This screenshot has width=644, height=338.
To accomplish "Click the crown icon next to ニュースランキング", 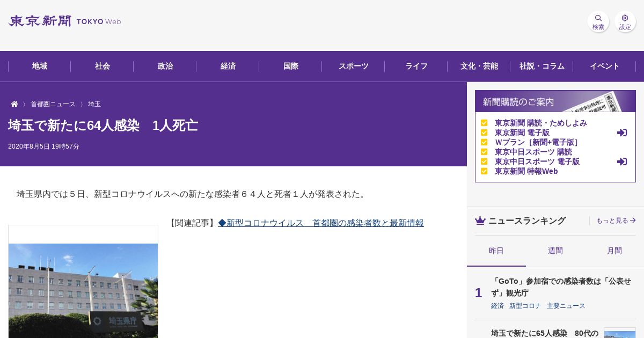I will [480, 221].
